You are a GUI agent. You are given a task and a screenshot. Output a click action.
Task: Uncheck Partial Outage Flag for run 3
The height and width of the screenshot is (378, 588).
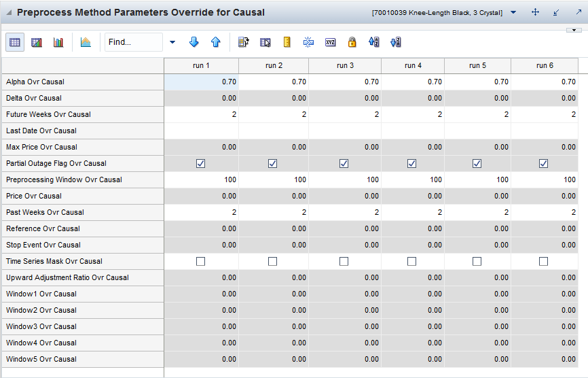click(x=344, y=163)
